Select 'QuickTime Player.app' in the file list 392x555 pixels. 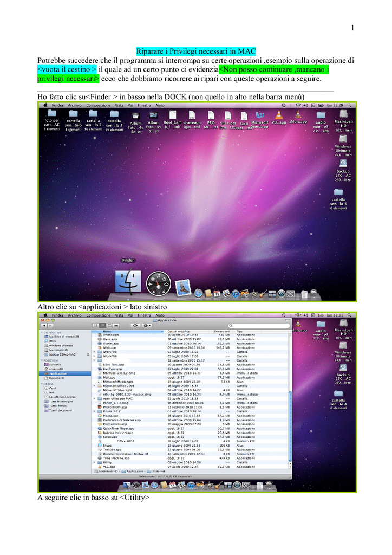pyautogui.click(x=191, y=428)
